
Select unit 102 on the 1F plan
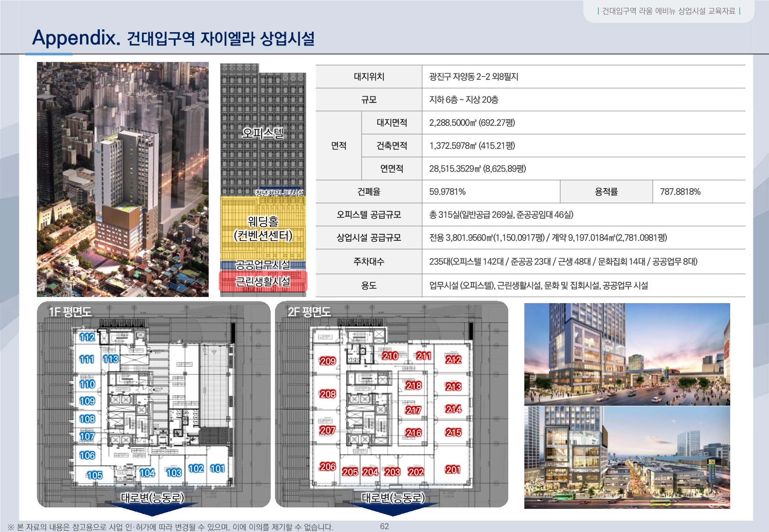[x=196, y=469]
